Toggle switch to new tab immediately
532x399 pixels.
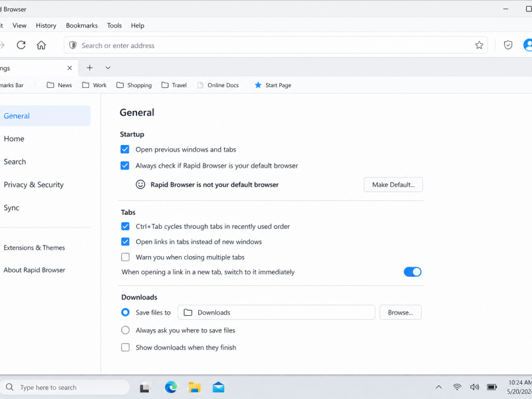[x=412, y=272]
